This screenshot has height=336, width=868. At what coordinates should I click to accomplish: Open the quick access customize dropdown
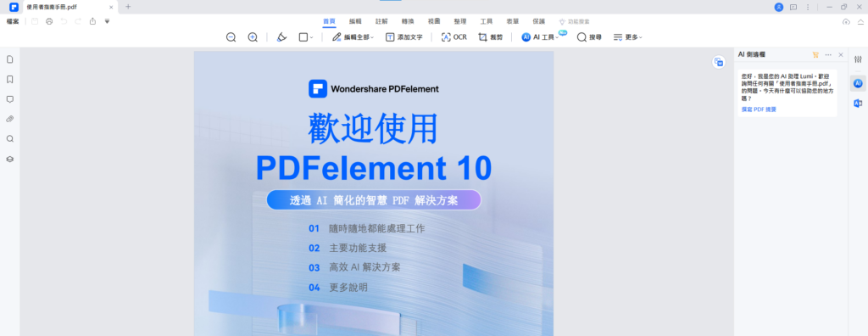107,21
